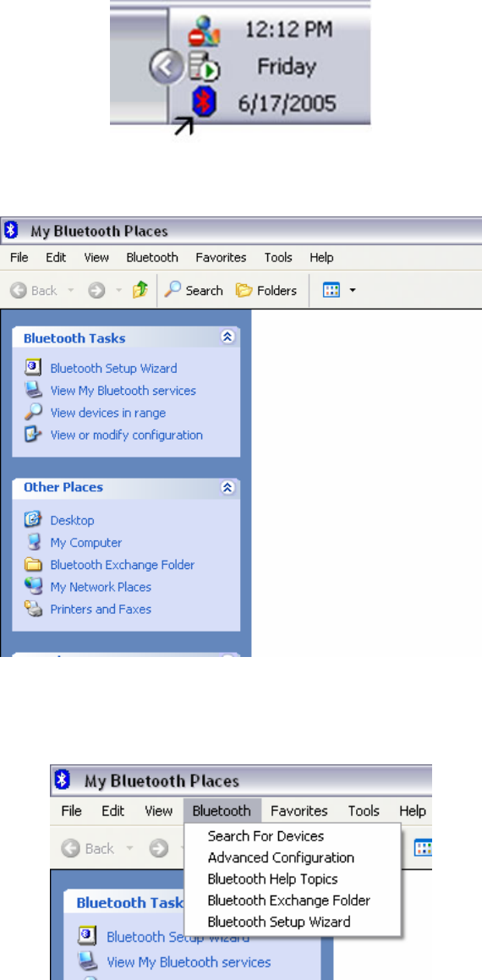482x980 pixels.
Task: Click Desktop icon in Other Places
Action: click(33, 519)
